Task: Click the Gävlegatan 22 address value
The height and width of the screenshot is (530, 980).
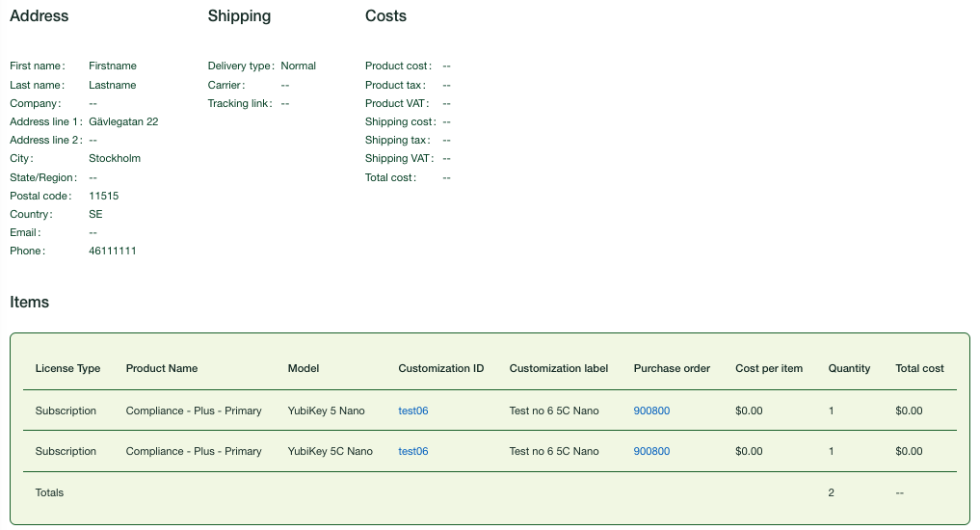Action: (123, 121)
